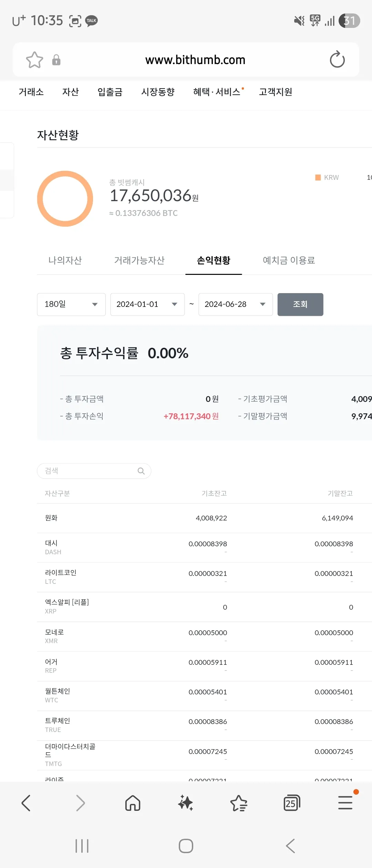The height and width of the screenshot is (868, 372).
Task: Open browser home page icon
Action: click(133, 803)
